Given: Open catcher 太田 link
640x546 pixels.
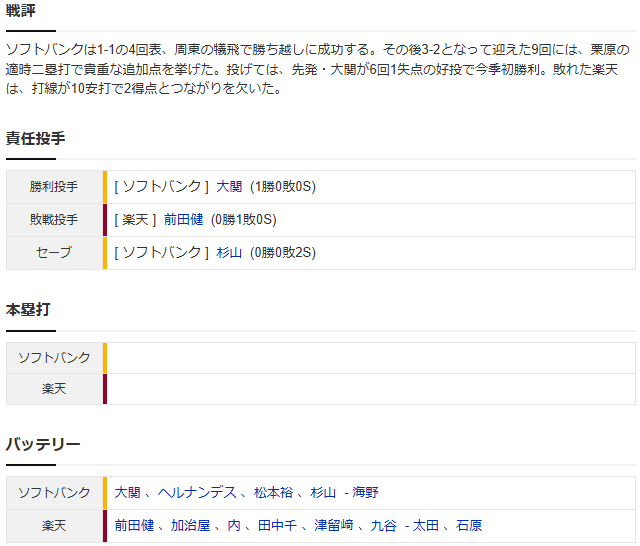Looking at the screenshot, I should point(426,525).
